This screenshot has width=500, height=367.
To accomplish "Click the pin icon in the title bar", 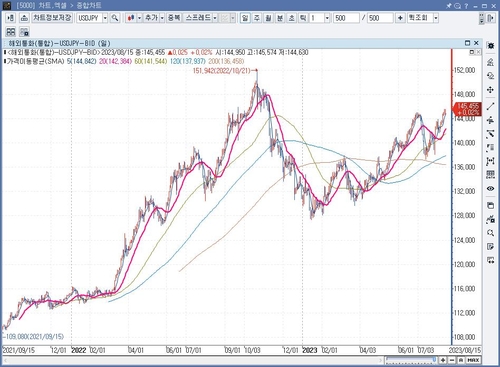I will (x=449, y=6).
